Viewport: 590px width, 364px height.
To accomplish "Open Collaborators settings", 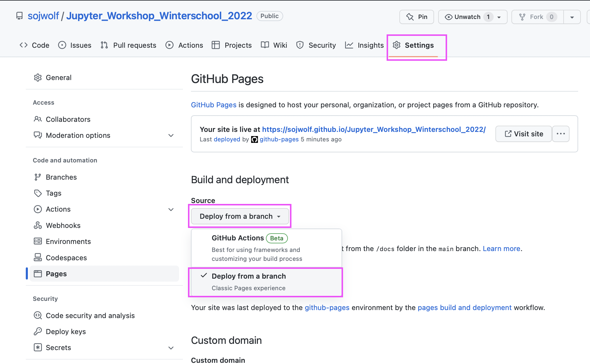I will (x=104, y=119).
